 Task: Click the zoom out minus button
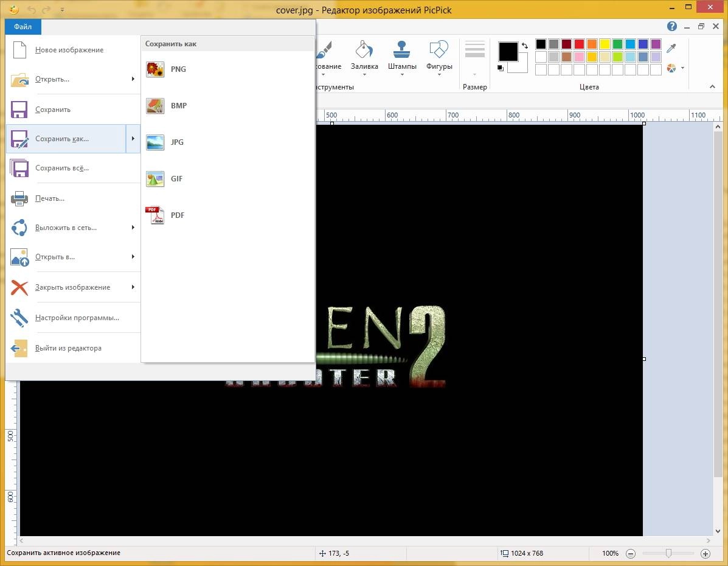[x=631, y=553]
